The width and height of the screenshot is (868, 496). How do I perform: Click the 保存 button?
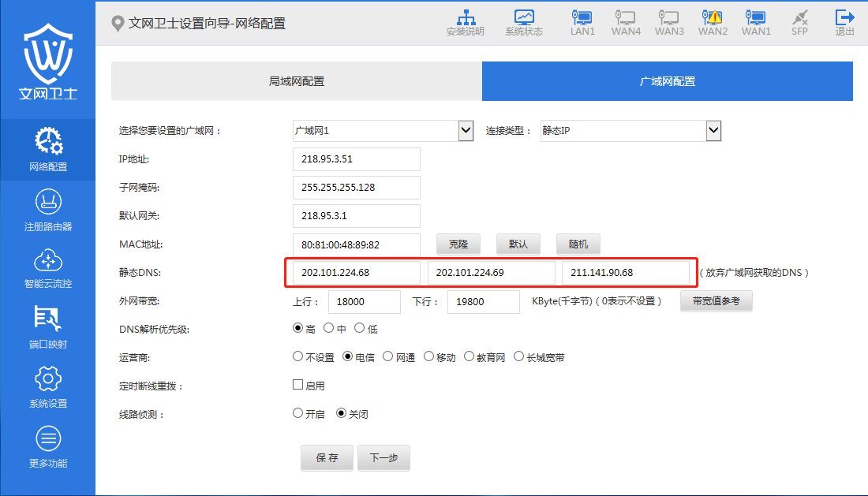tap(327, 457)
